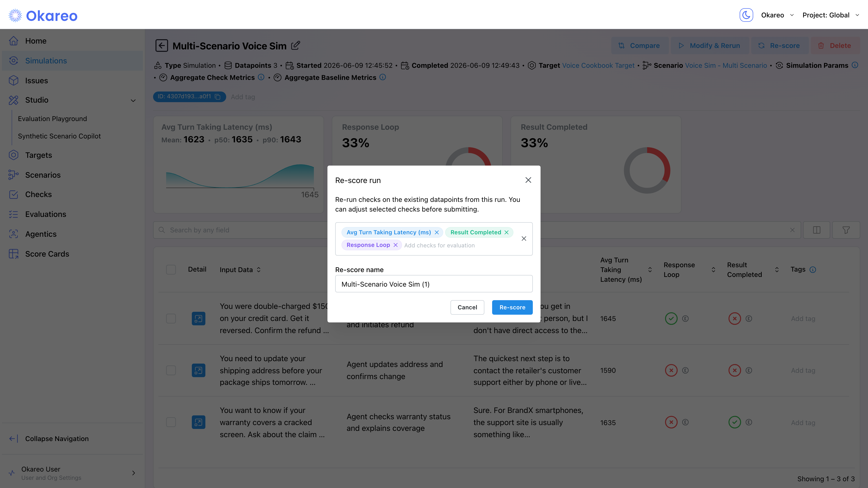Viewport: 868px width, 488px height.
Task: Clear all selected checks
Action: [524, 238]
